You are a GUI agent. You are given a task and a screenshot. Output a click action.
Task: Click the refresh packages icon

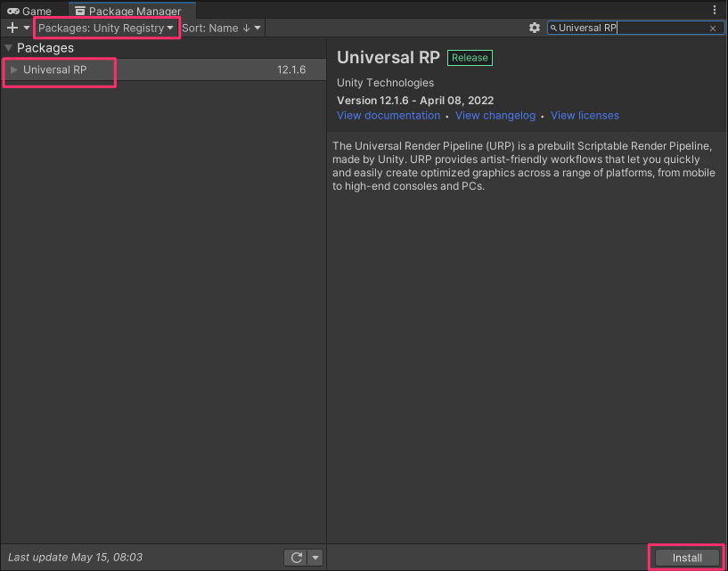(x=296, y=557)
